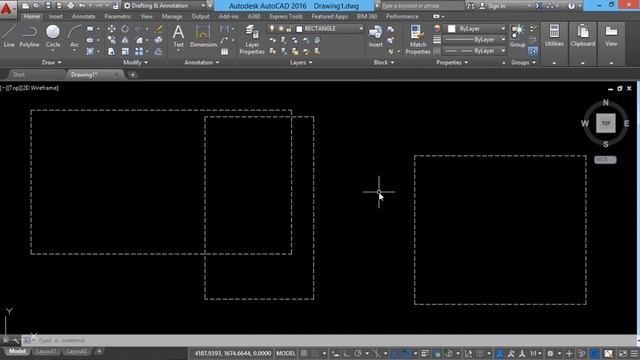Open the lineweight ByLayer dropdown
Viewport: 640px width, 360px height.
point(475,40)
